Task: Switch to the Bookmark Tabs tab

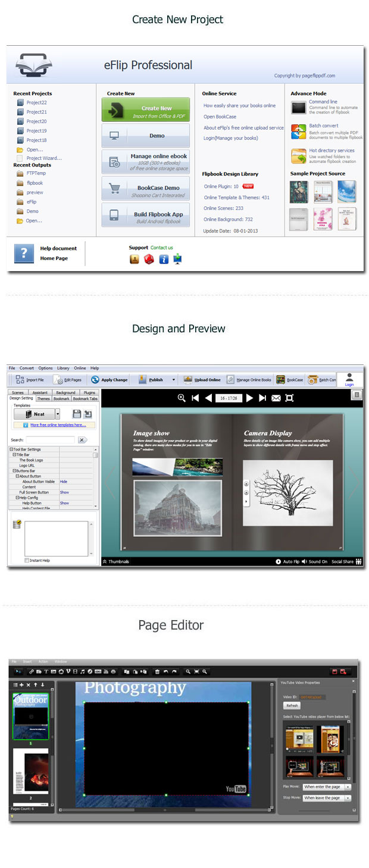Action: (85, 399)
